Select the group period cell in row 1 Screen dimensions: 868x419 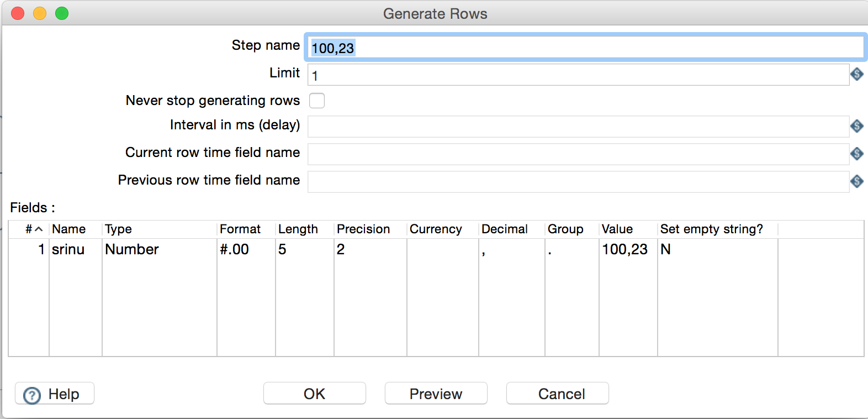[x=572, y=250]
